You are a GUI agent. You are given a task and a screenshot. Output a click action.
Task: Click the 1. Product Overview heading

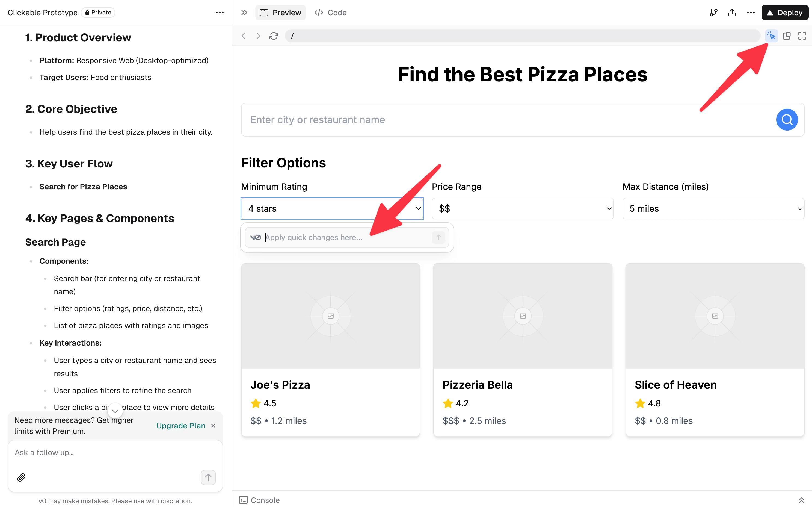[x=78, y=37]
